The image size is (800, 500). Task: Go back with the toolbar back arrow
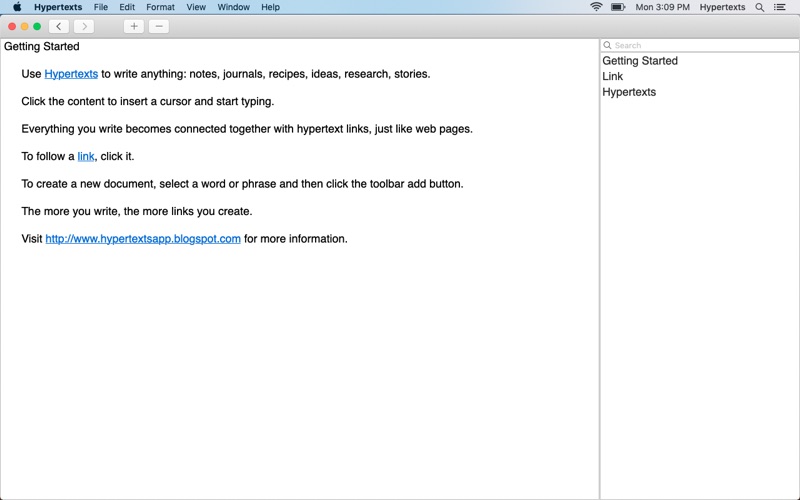click(x=59, y=27)
